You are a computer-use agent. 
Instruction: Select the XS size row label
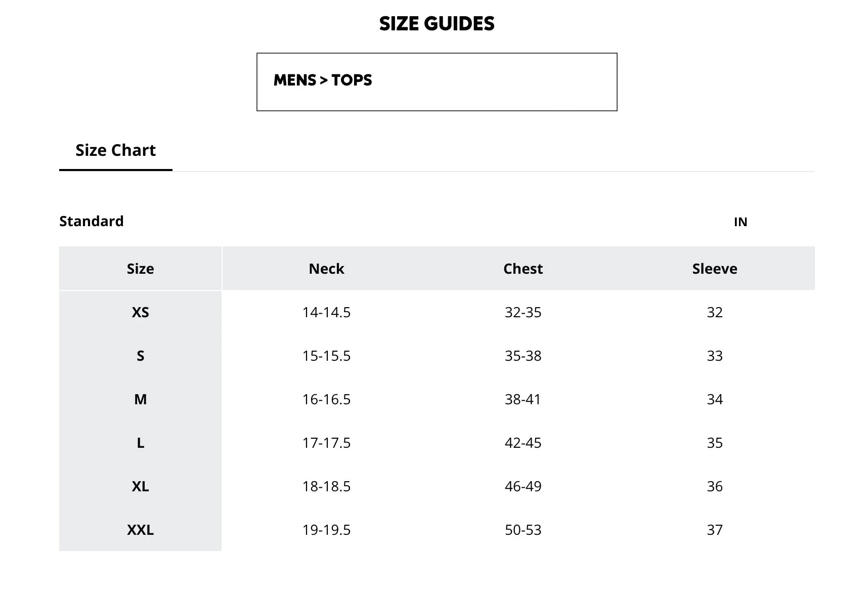[140, 312]
